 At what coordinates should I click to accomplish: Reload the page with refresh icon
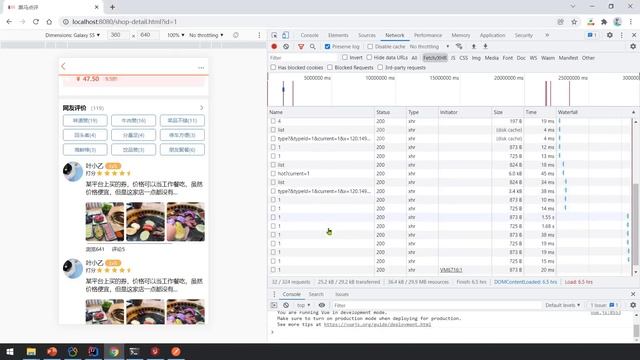(36, 22)
